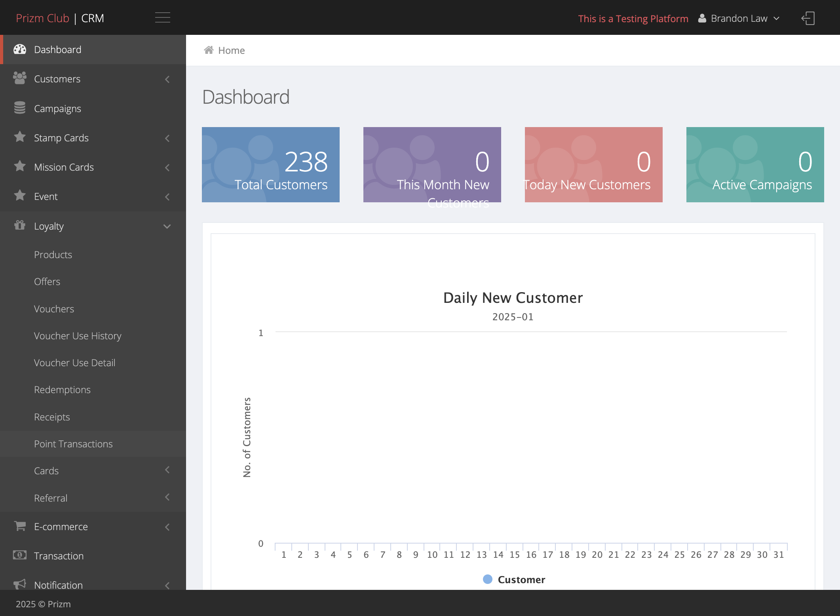Toggle the Customer series legend dot

(488, 579)
